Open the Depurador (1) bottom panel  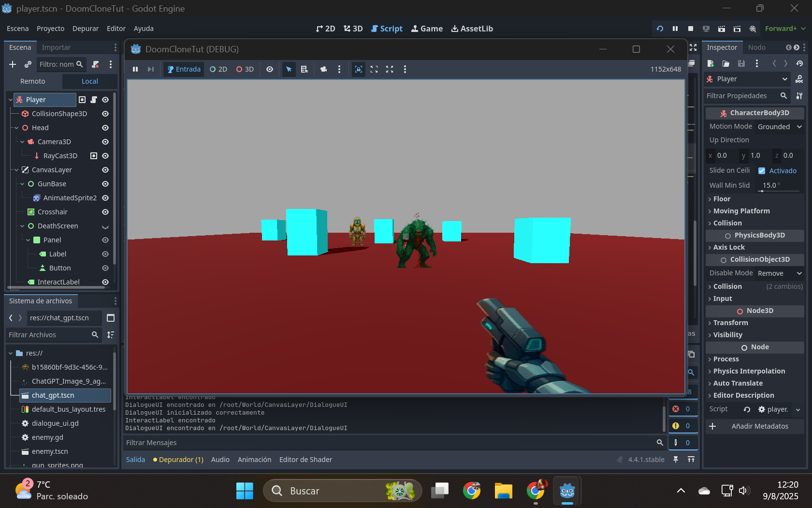tap(178, 460)
